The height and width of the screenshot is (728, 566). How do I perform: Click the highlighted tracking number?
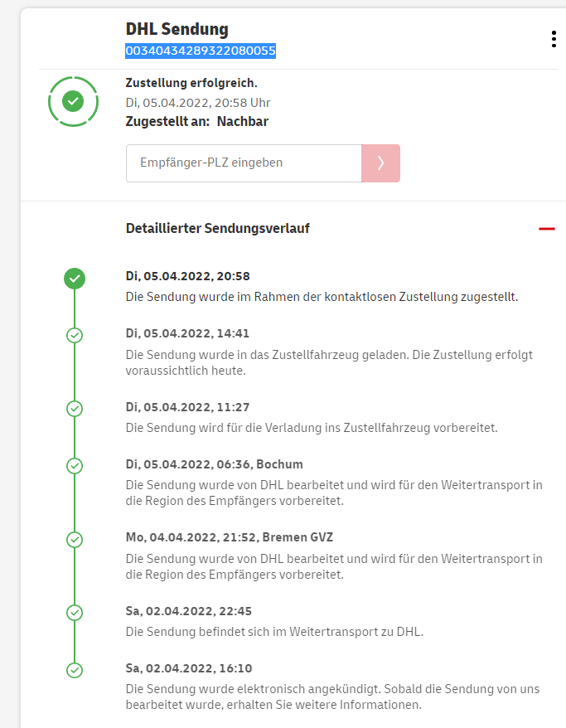[x=201, y=51]
